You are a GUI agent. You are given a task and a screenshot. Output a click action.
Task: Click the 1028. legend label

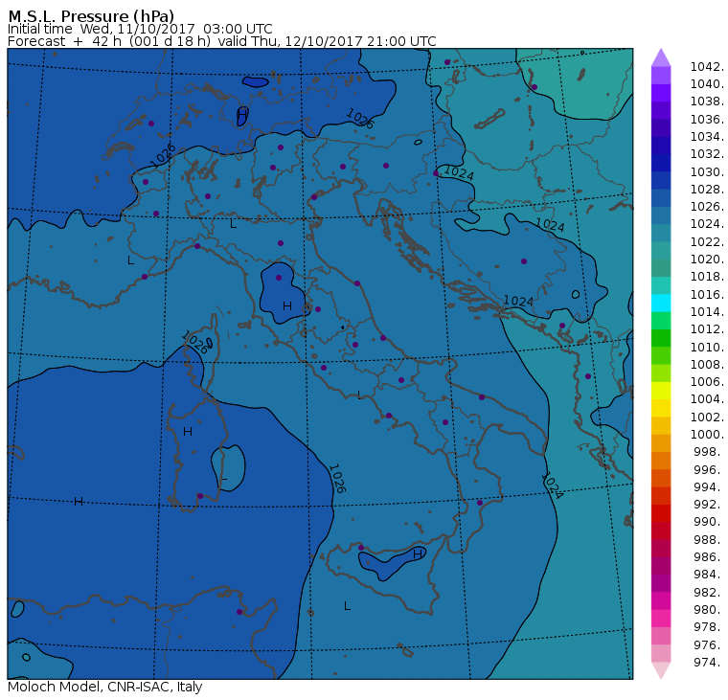[707, 190]
